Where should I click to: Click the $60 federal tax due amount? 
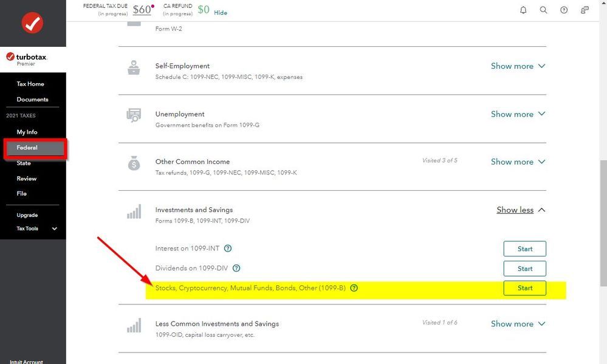point(142,9)
